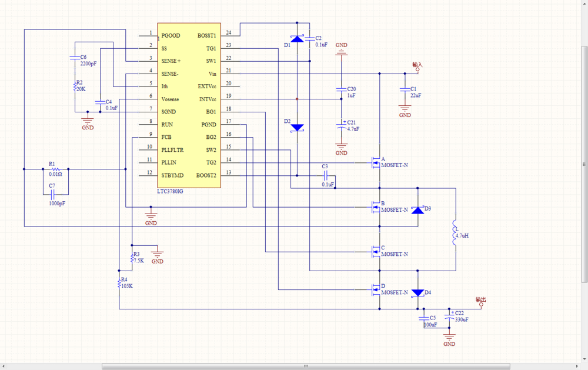Click the horizontal scrollbar thumb
This screenshot has width=588, height=370.
(x=306, y=366)
